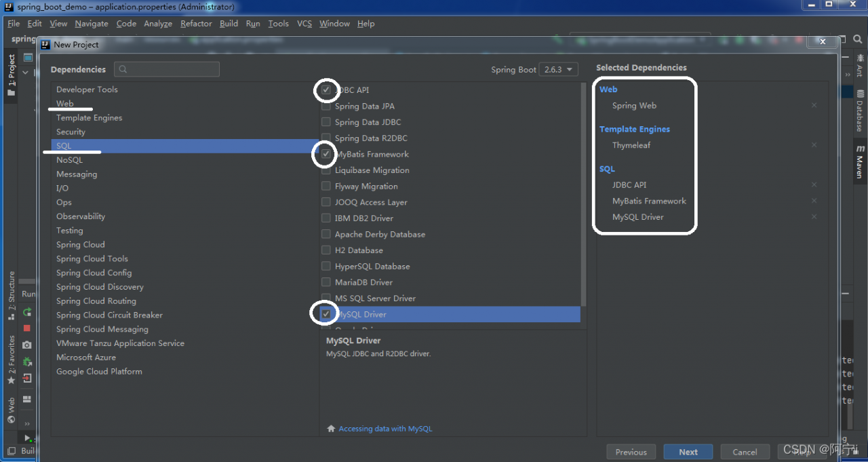868x462 pixels.
Task: Tick the H2 Database checkbox
Action: 326,250
